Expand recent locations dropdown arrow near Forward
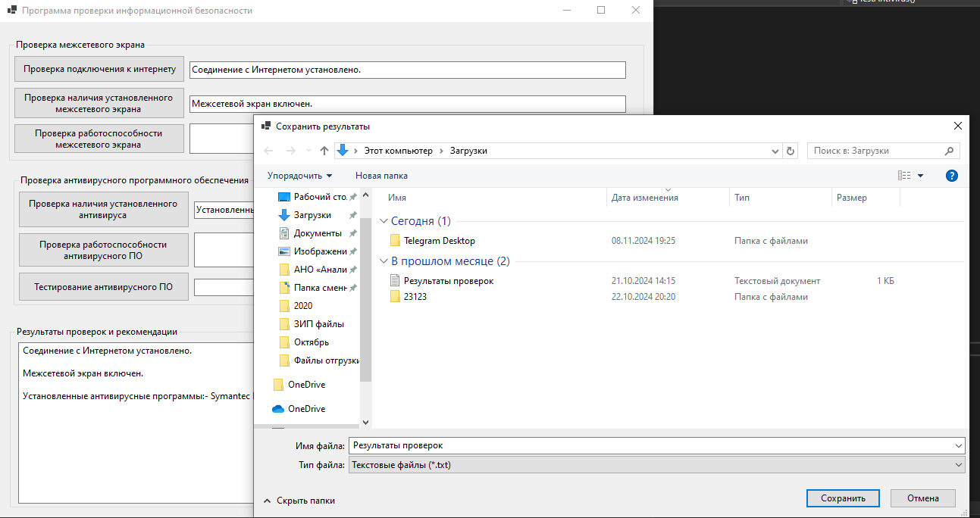The image size is (980, 518). tap(308, 151)
